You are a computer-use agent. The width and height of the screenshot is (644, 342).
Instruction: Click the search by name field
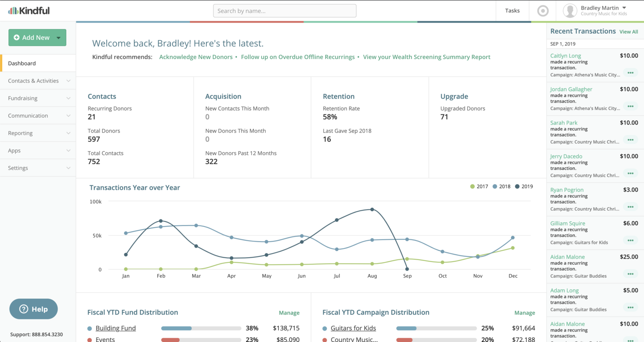coord(285,11)
